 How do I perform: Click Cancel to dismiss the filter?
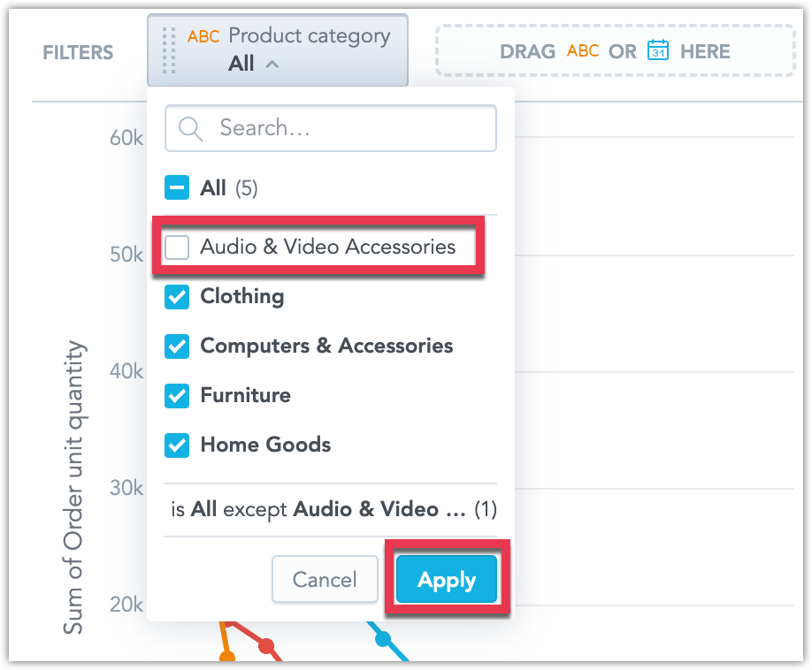pos(325,580)
